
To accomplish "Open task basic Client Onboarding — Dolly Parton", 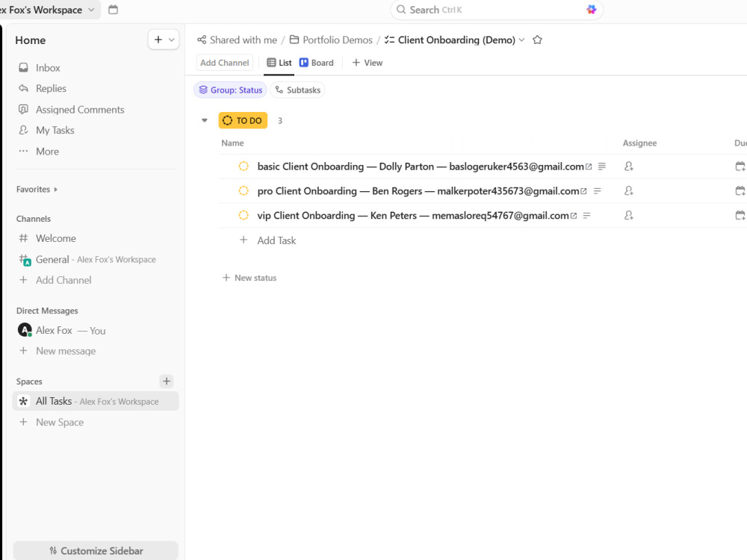I will 421,167.
